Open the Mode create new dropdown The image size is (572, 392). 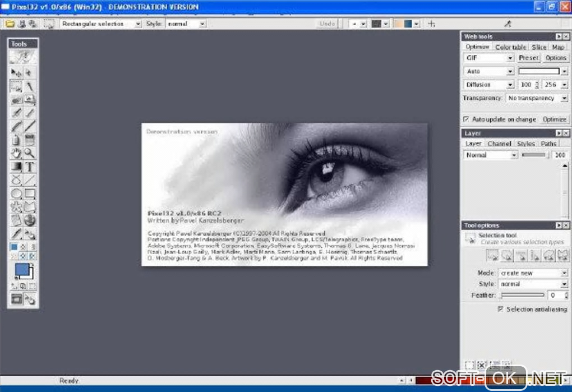point(533,273)
